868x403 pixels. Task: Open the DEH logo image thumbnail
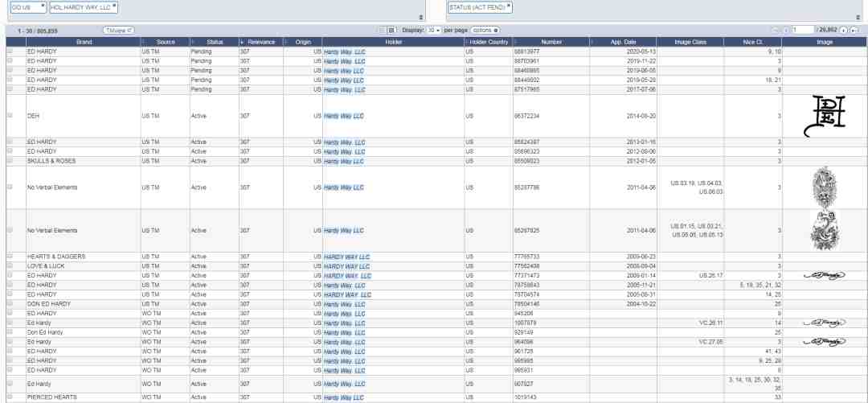(825, 116)
